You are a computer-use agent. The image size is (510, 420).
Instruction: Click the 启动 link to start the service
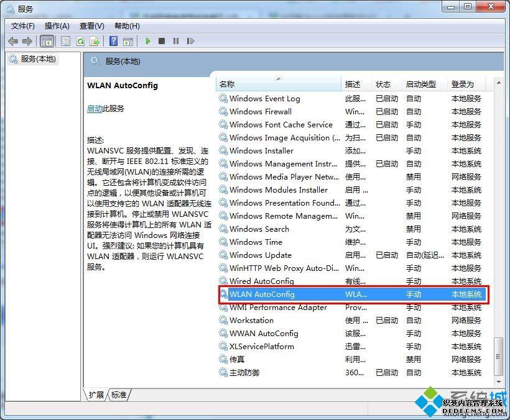tap(95, 109)
